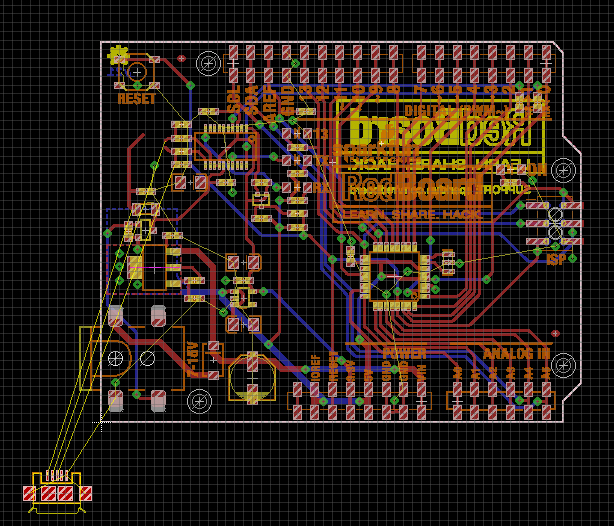This screenshot has height=526, width=614.
Task: Select the ISP 2x3 header footprint
Action: tap(555, 223)
